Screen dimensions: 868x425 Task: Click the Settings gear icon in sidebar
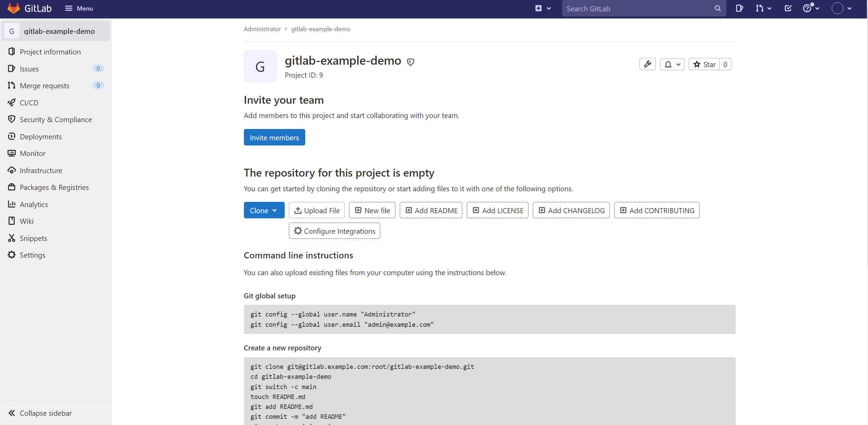[12, 255]
